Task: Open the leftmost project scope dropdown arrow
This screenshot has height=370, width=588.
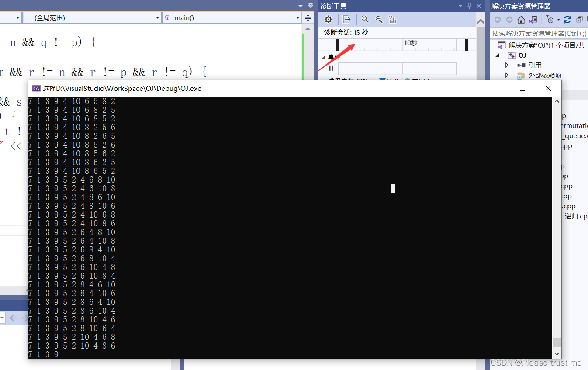Action: (18, 18)
